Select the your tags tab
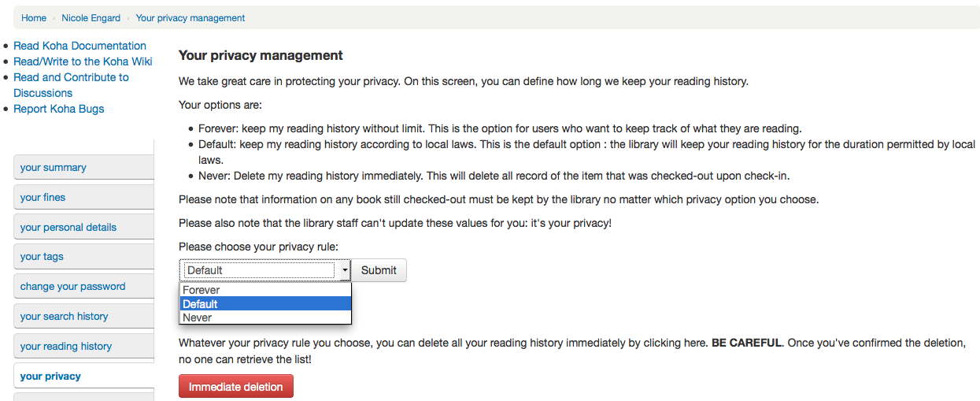980x401 pixels. point(42,257)
